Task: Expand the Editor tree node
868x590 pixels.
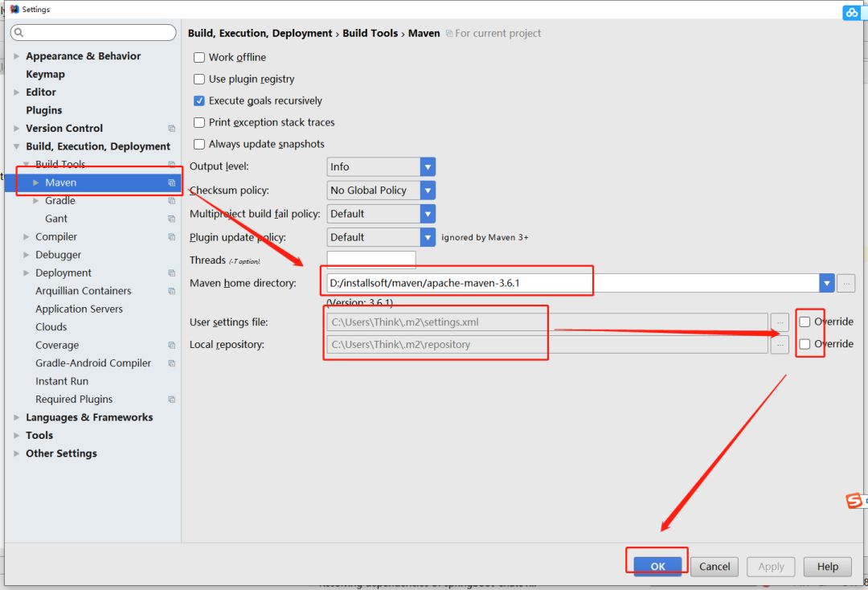Action: (17, 92)
